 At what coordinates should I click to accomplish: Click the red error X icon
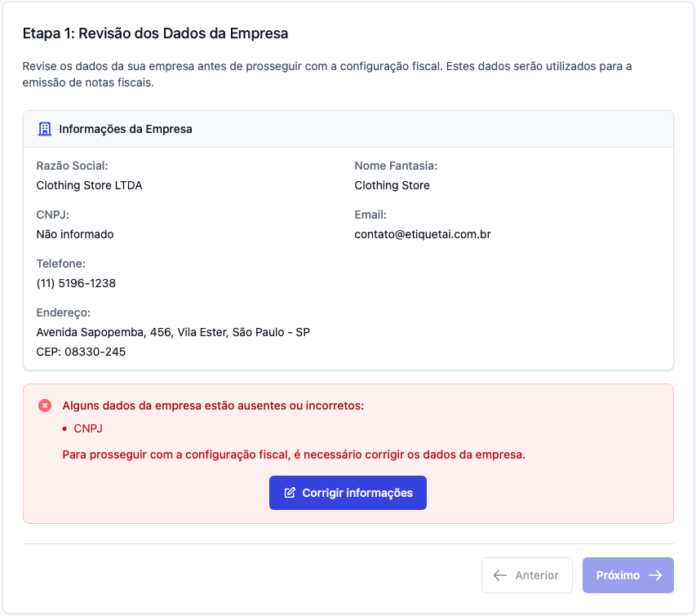coord(45,405)
